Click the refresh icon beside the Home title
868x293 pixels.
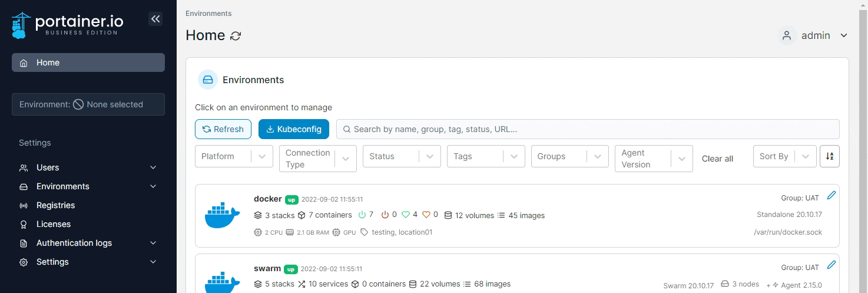236,36
